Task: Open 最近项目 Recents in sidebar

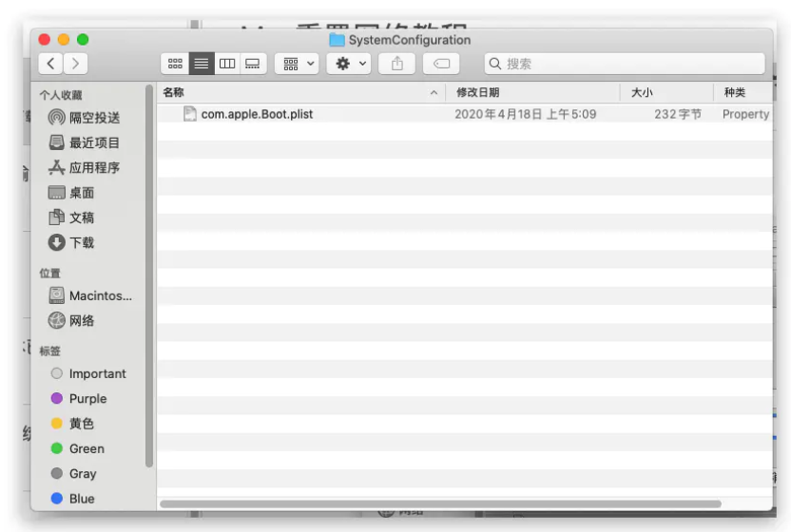Action: (94, 142)
